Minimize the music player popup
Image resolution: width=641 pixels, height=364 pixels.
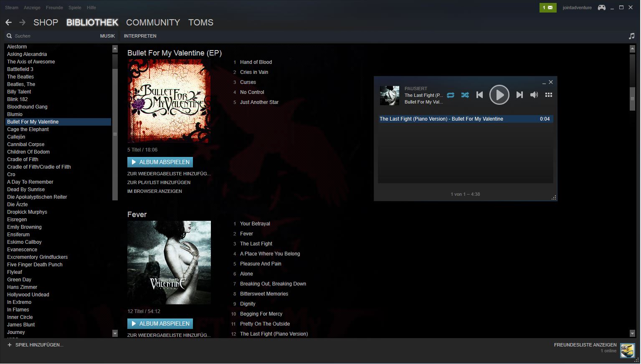pyautogui.click(x=544, y=83)
